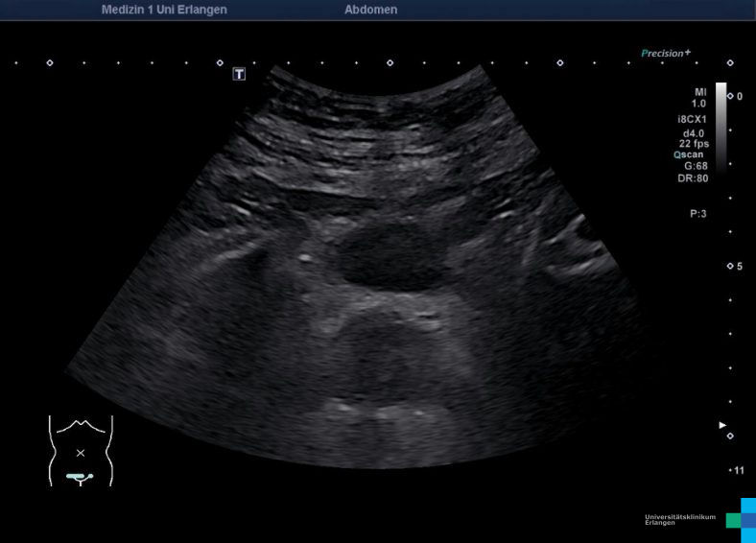Select the abdomen body marker pictogram

[81, 451]
